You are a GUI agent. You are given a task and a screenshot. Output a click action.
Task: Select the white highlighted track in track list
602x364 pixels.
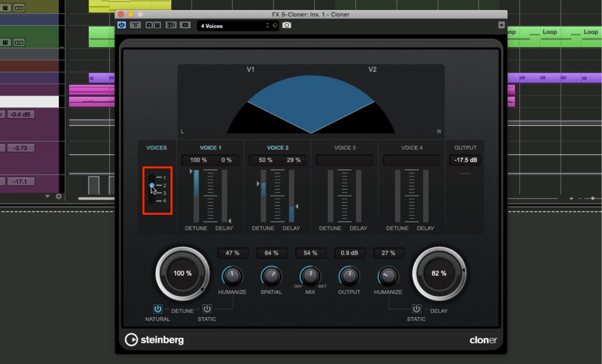(29, 102)
